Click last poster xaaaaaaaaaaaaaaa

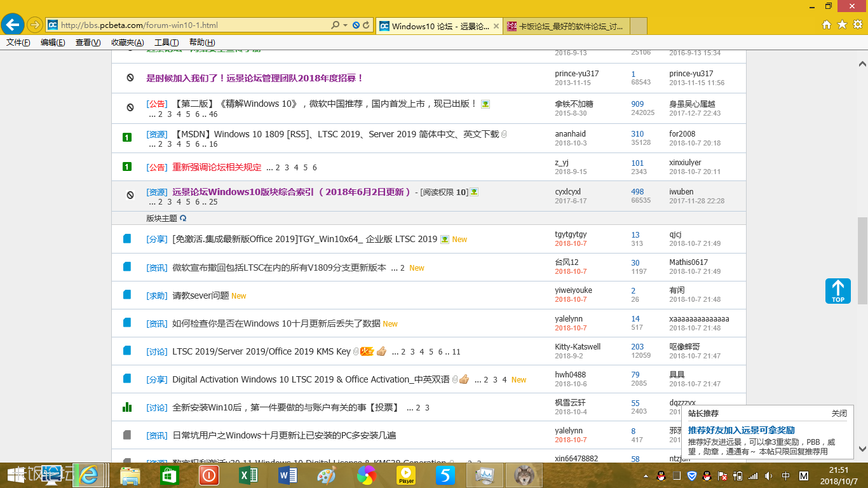click(x=699, y=319)
